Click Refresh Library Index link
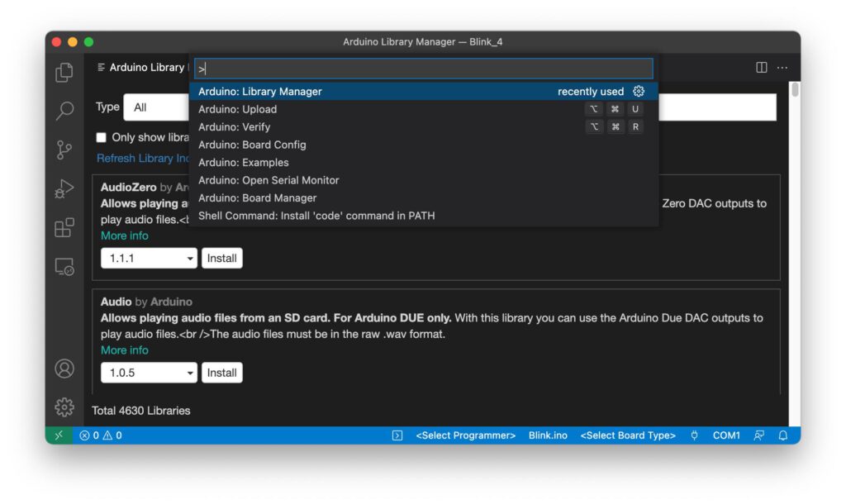The height and width of the screenshot is (504, 846). (x=143, y=158)
